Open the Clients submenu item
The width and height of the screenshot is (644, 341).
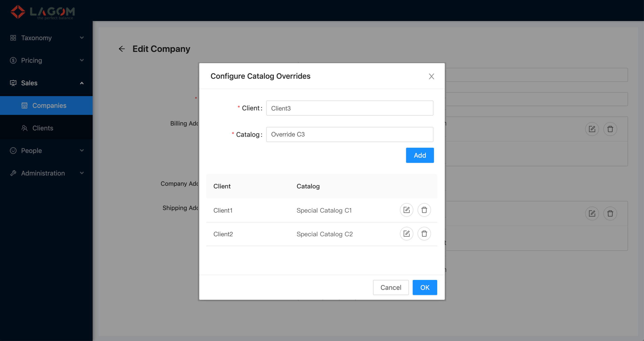(x=43, y=128)
